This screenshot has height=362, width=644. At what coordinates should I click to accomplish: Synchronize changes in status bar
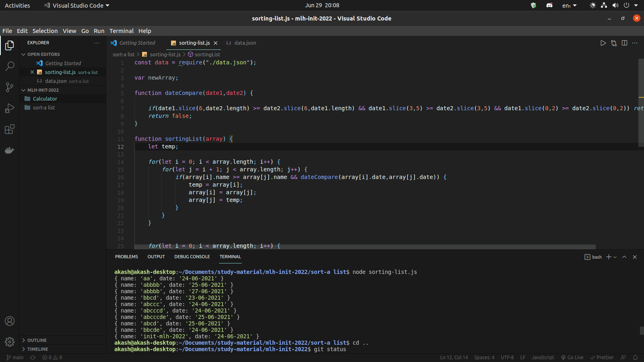[33, 358]
